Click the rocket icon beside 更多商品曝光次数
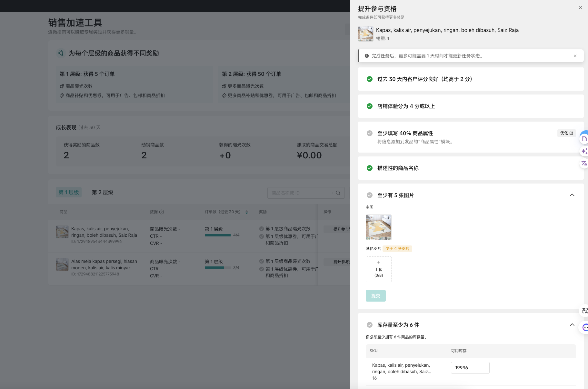This screenshot has height=389, width=588. pos(224,86)
